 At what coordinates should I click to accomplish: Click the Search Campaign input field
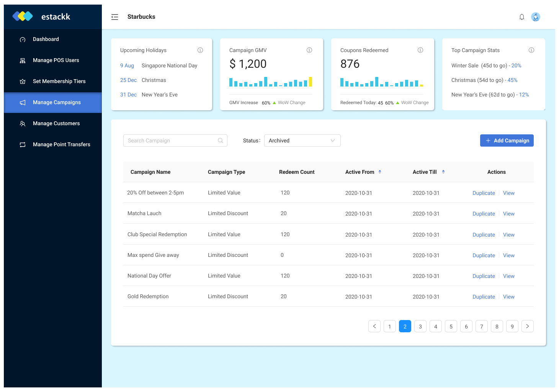[171, 140]
